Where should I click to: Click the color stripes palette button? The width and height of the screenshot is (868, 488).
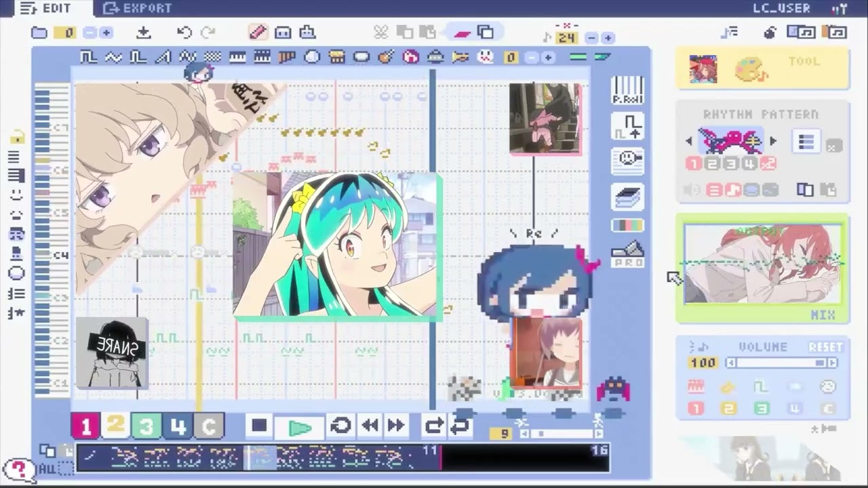[627, 225]
